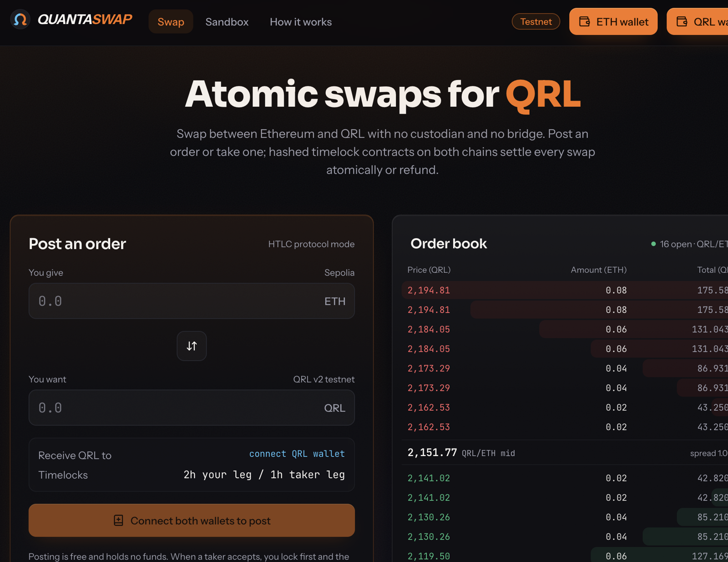Click the Sepolia network label

(339, 273)
